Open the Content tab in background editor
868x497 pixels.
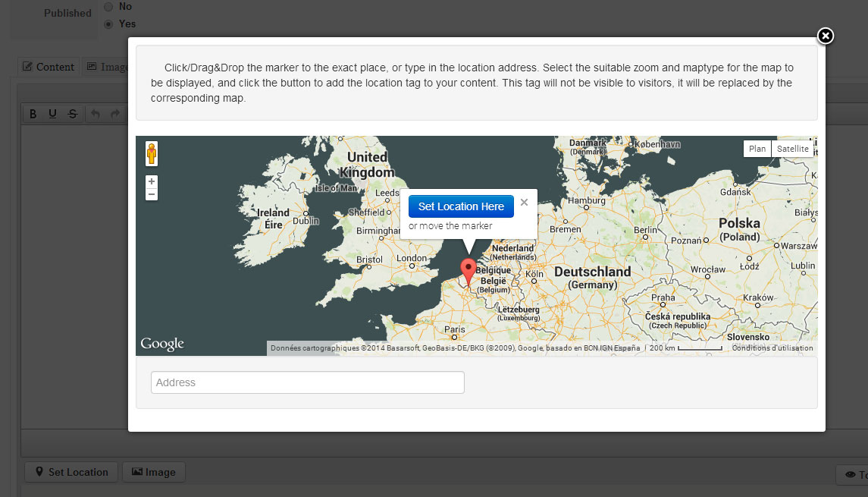(49, 67)
